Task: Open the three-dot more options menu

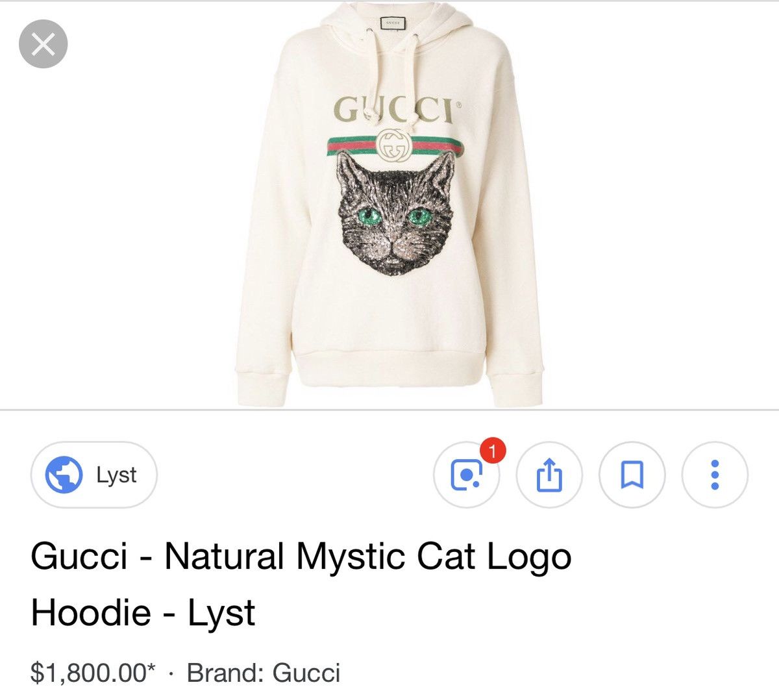Action: (x=715, y=476)
